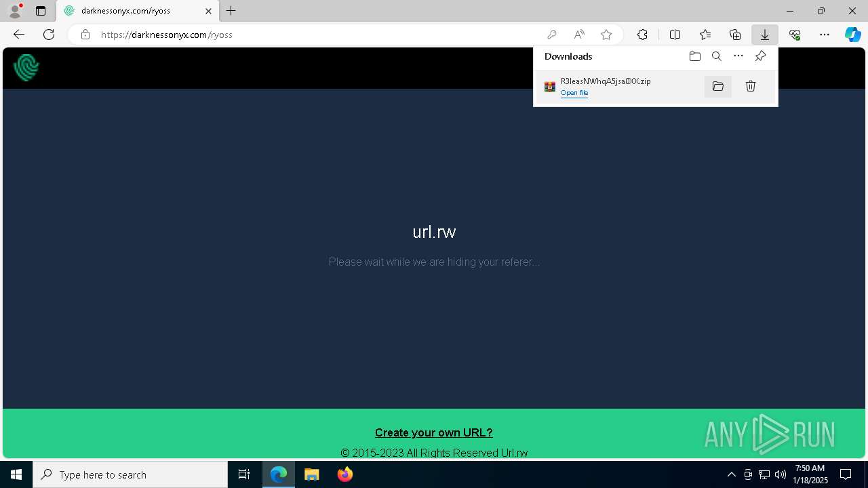Viewport: 868px width, 488px height.
Task: Delete the downloaded zip file
Action: [751, 86]
